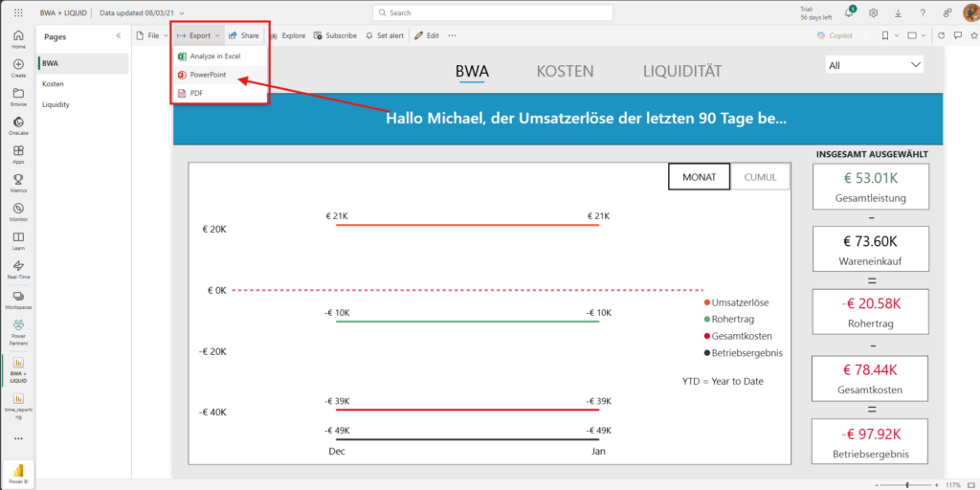Click the Edit button

click(427, 35)
